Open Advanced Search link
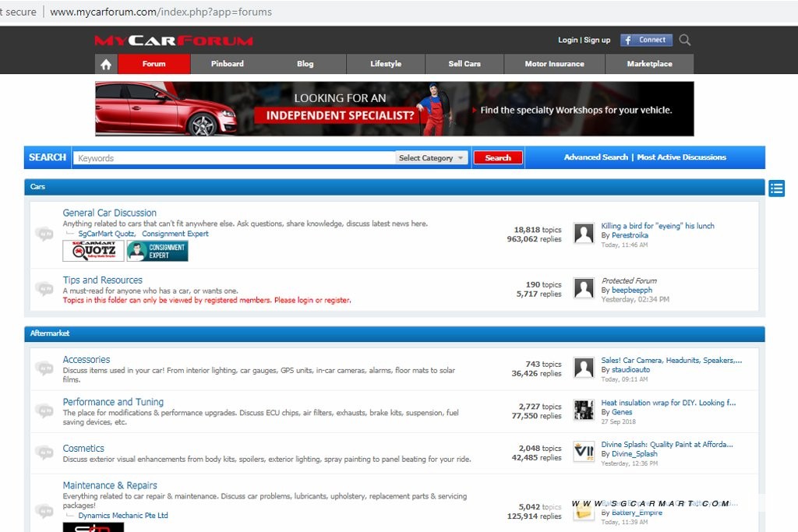Screen dimensions: 798x532 596,157
